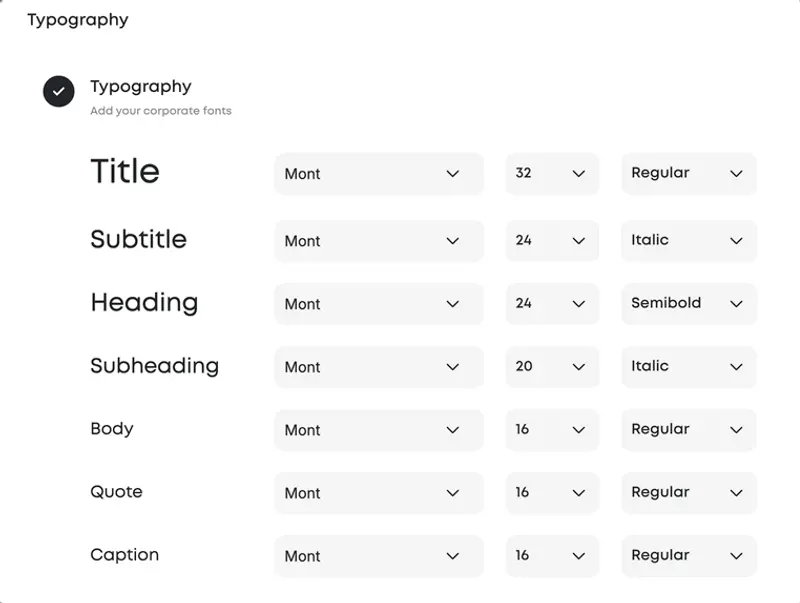This screenshot has height=603, width=800.
Task: Open the Title font weight dropdown
Action: (688, 174)
